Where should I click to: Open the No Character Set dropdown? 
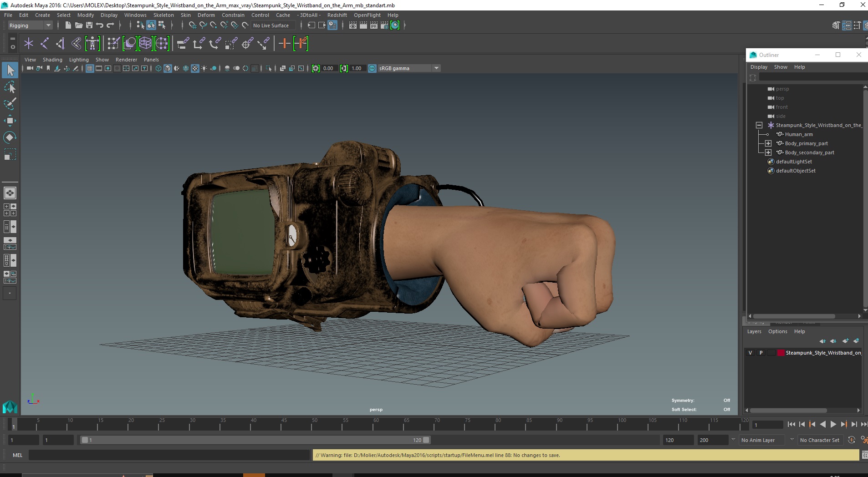(821, 440)
